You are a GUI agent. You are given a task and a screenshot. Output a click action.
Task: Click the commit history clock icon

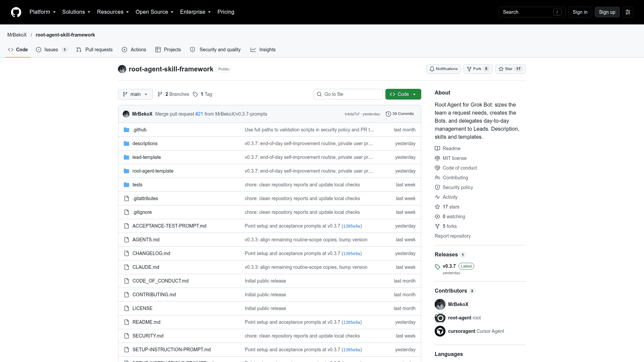click(388, 114)
